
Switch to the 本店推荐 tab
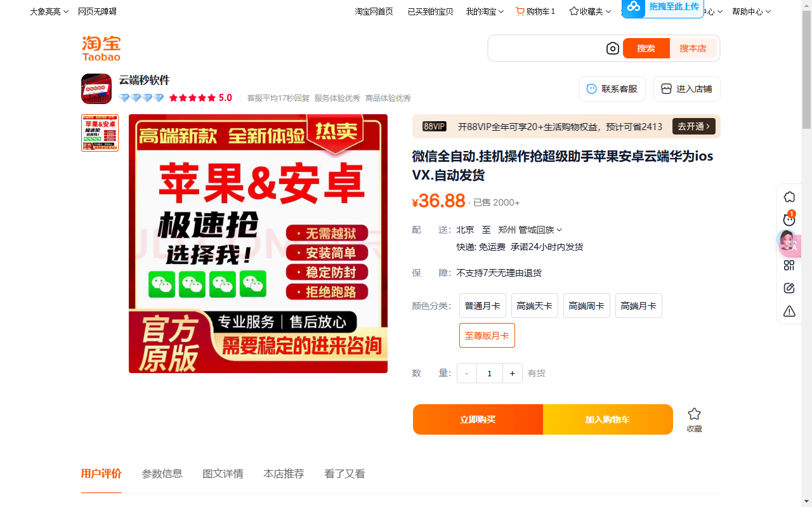(284, 474)
